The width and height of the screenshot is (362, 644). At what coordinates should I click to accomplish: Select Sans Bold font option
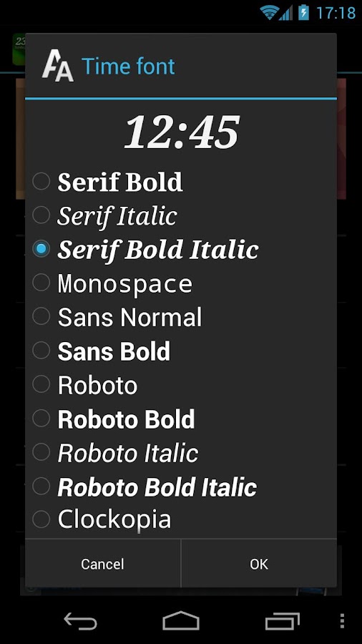181,351
